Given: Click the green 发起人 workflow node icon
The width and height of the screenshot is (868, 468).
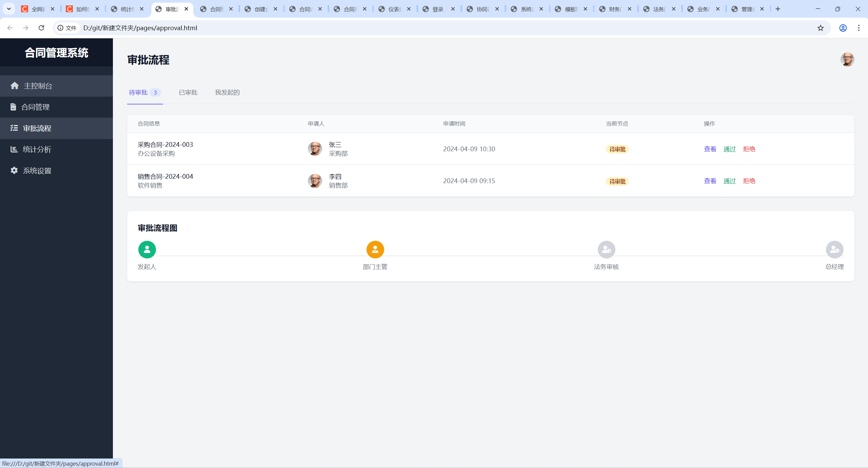Looking at the screenshot, I should (x=147, y=250).
